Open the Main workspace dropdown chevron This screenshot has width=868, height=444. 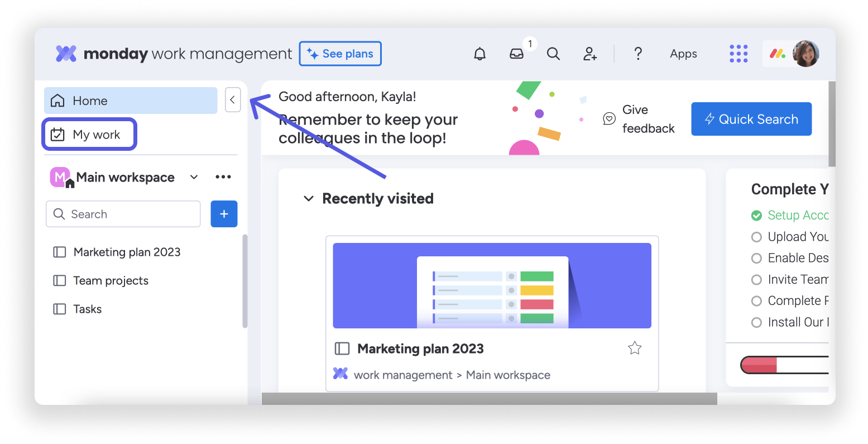click(x=194, y=177)
